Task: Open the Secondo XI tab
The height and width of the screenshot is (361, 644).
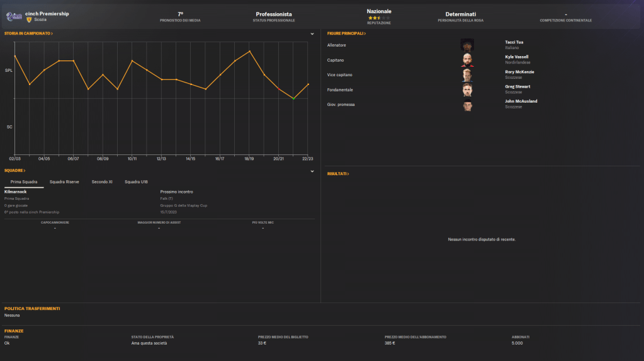Action: 102,181
